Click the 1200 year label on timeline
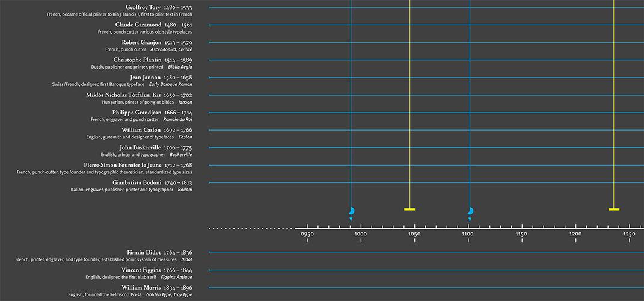Image resolution: width=644 pixels, height=301 pixels. (575, 234)
